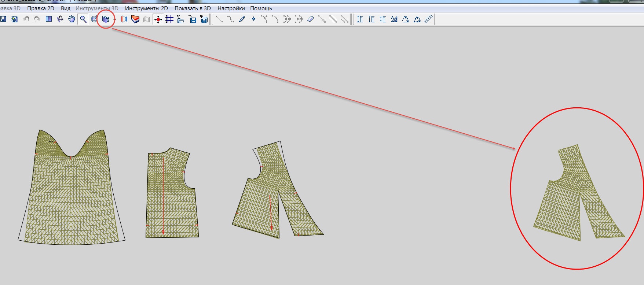Open the Настройки menu
The height and width of the screenshot is (285, 644).
231,8
